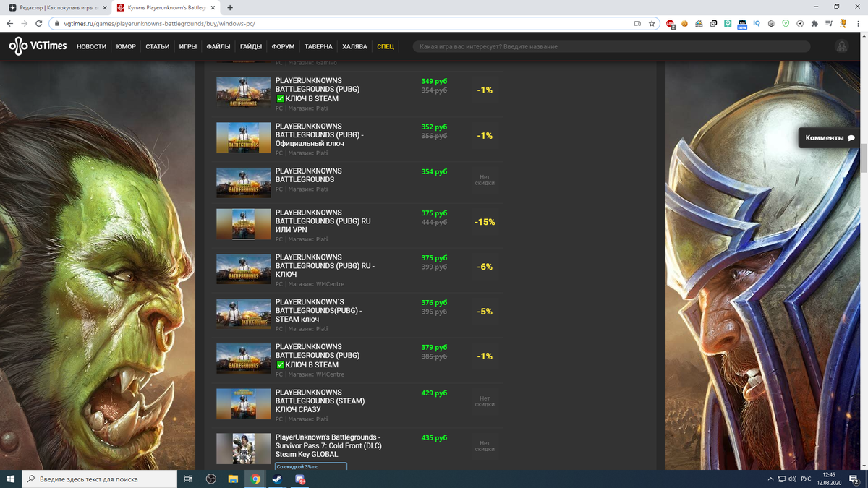Click the -15% discount badge
The width and height of the screenshot is (868, 488).
coord(485,222)
